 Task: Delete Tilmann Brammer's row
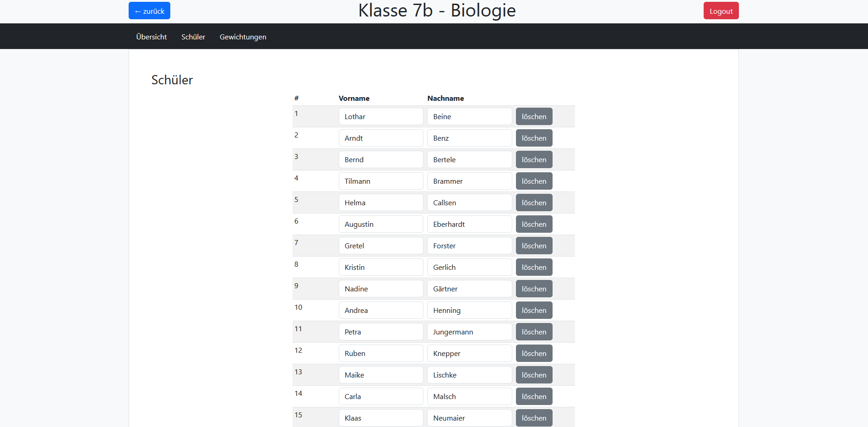coord(534,181)
